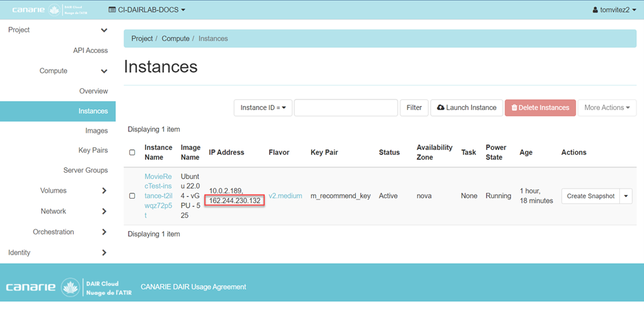The image size is (644, 311).
Task: Click the Launch Instance button
Action: click(x=466, y=108)
